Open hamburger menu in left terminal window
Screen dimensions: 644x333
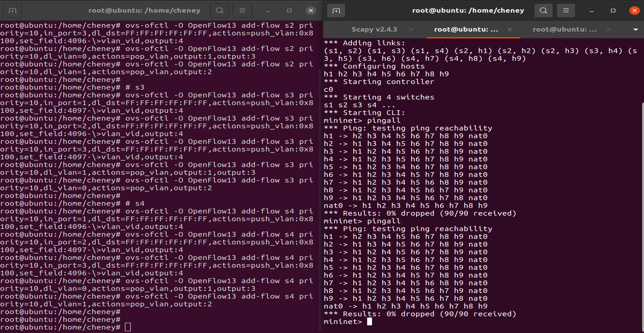pos(242,11)
